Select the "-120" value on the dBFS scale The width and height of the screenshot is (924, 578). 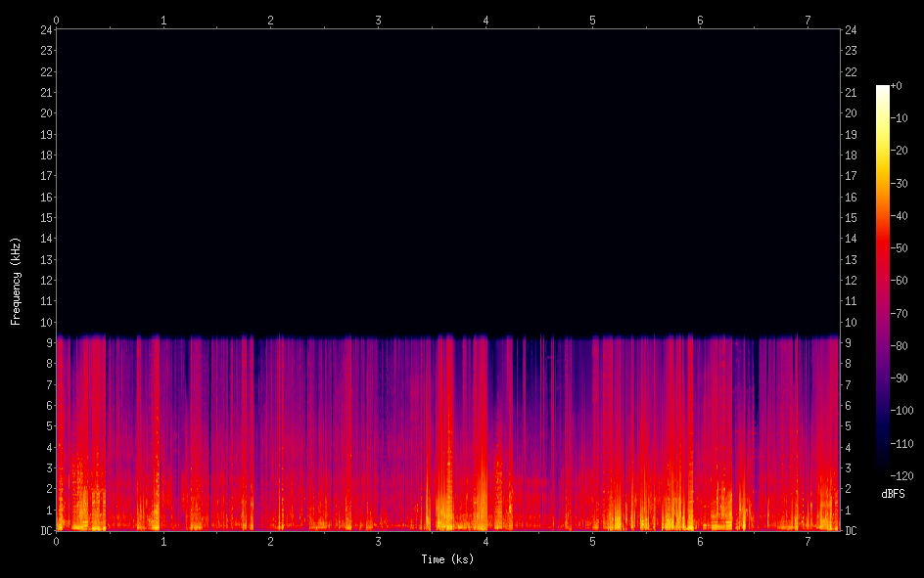click(x=901, y=475)
